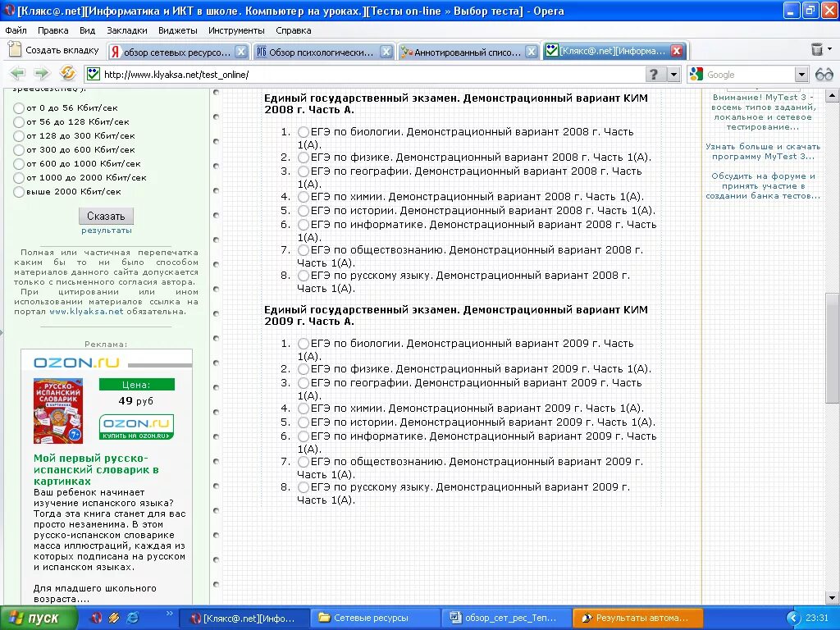The width and height of the screenshot is (840, 630).
Task: Reload the page with the refresh icon
Action: (67, 73)
